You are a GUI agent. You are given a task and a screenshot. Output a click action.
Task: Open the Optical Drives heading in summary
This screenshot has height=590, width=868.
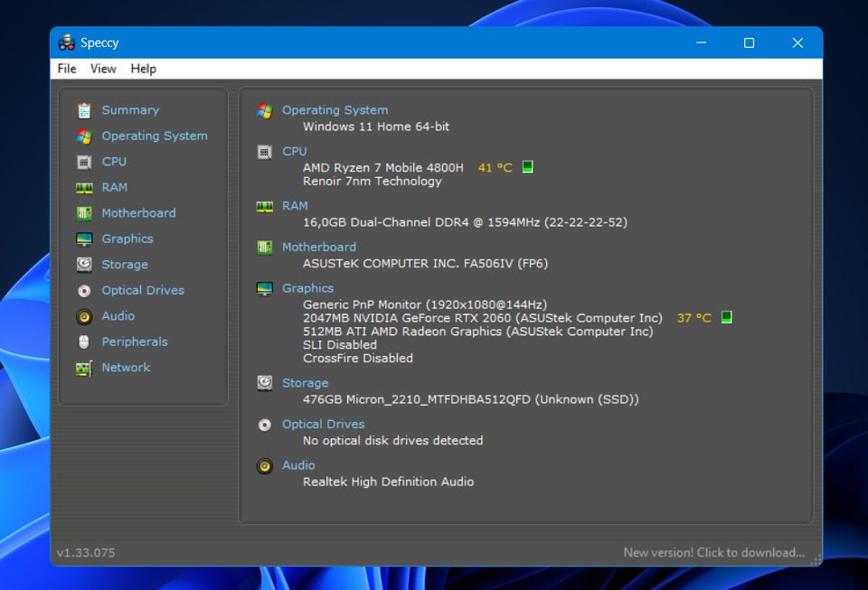click(324, 424)
